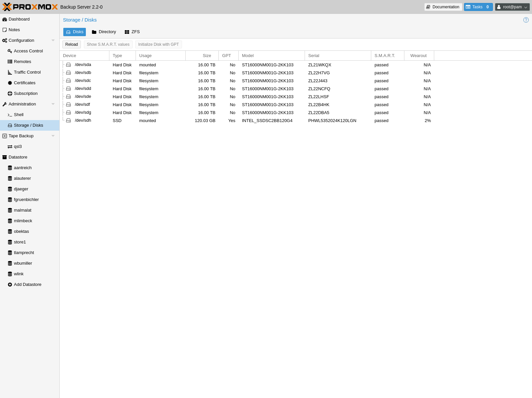Click the Reload button
The image size is (532, 398).
(x=72, y=44)
